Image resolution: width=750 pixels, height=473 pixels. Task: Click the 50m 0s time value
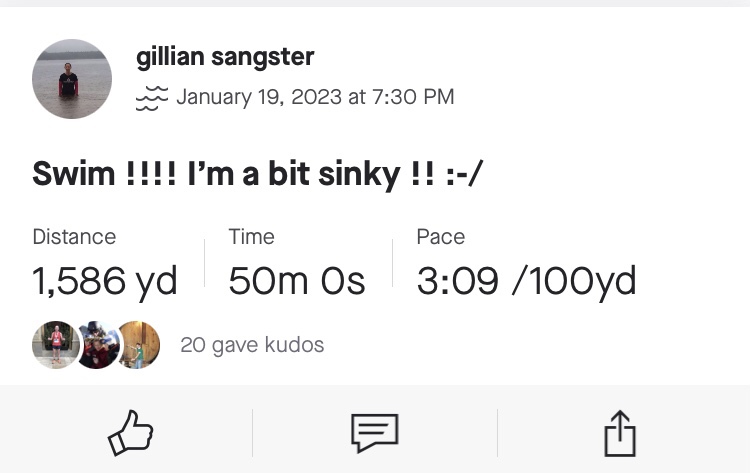tap(296, 282)
